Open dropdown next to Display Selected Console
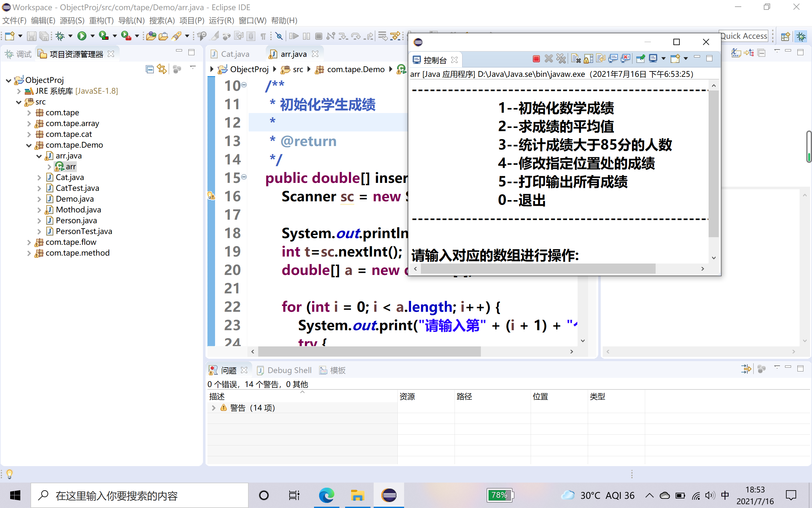The image size is (812, 508). pyautogui.click(x=663, y=59)
